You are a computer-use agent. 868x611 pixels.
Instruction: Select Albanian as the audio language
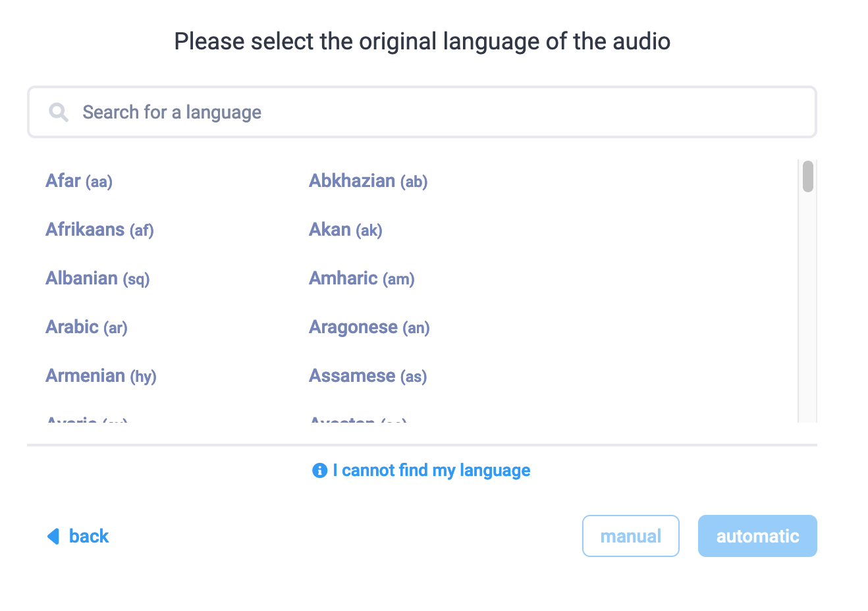click(x=97, y=278)
